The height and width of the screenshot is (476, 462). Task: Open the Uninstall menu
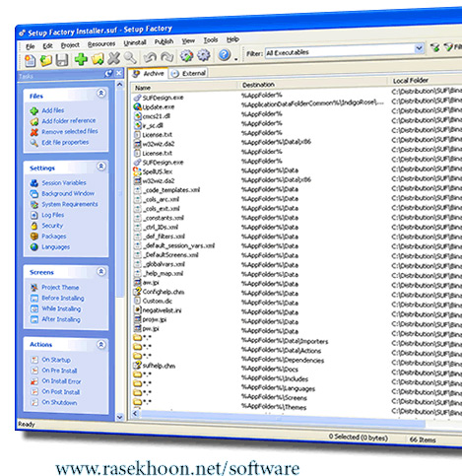tap(135, 43)
